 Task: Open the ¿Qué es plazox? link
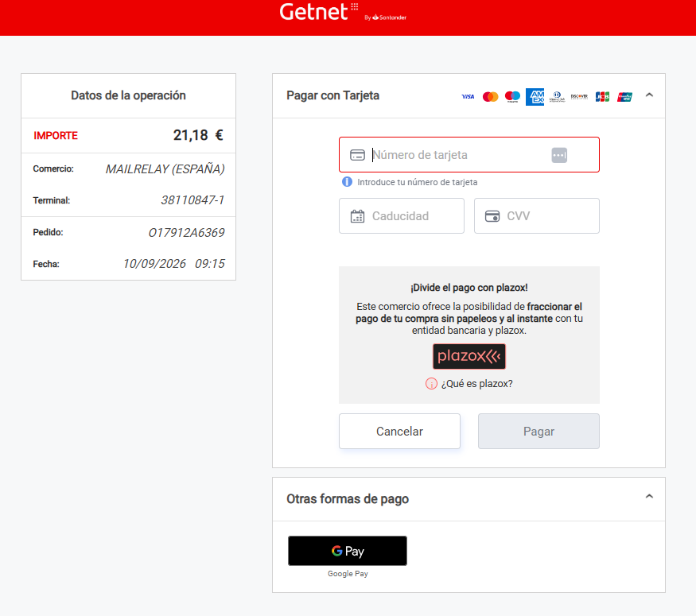point(476,384)
